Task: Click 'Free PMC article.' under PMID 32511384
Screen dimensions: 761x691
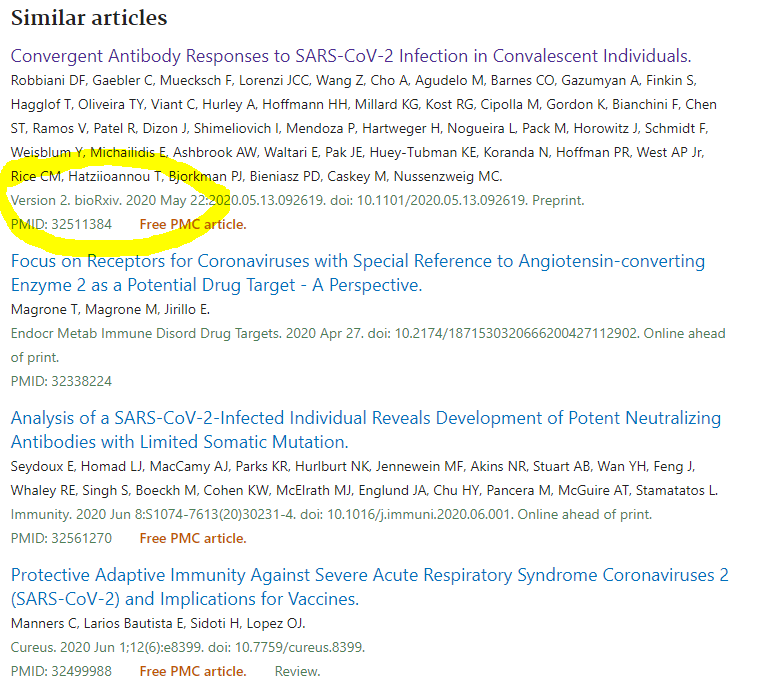Action: click(193, 224)
